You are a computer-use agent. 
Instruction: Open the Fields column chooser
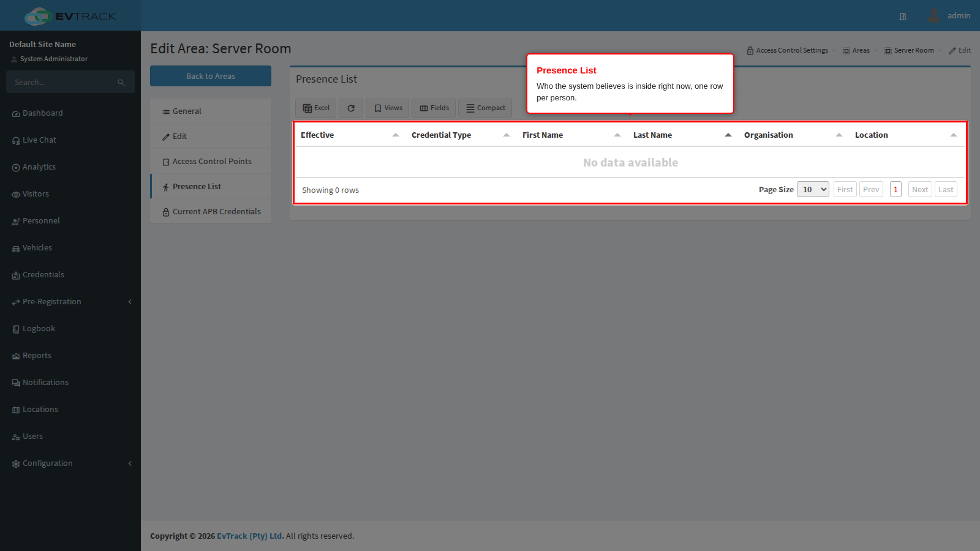(434, 108)
